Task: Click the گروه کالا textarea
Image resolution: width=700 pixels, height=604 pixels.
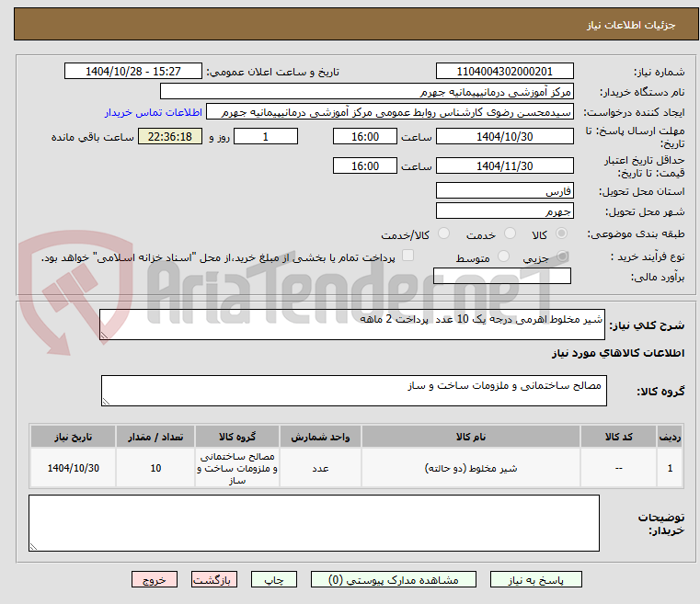Action: pos(354,391)
